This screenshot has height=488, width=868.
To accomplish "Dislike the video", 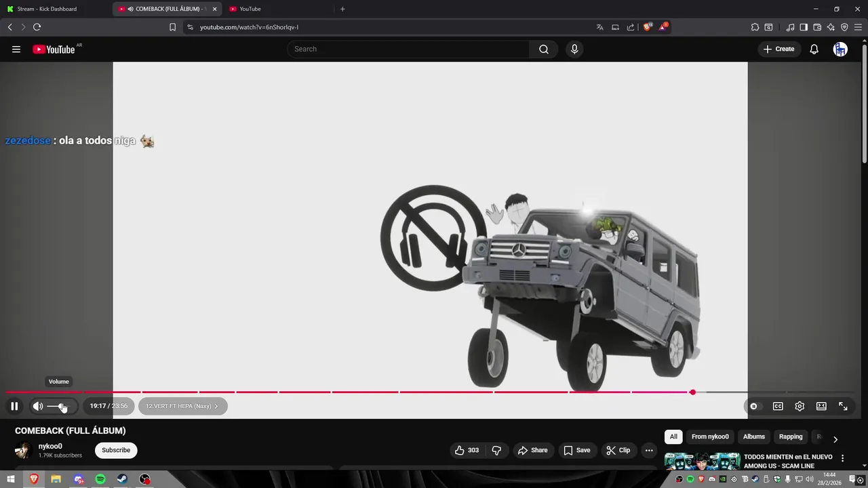I will (x=496, y=450).
